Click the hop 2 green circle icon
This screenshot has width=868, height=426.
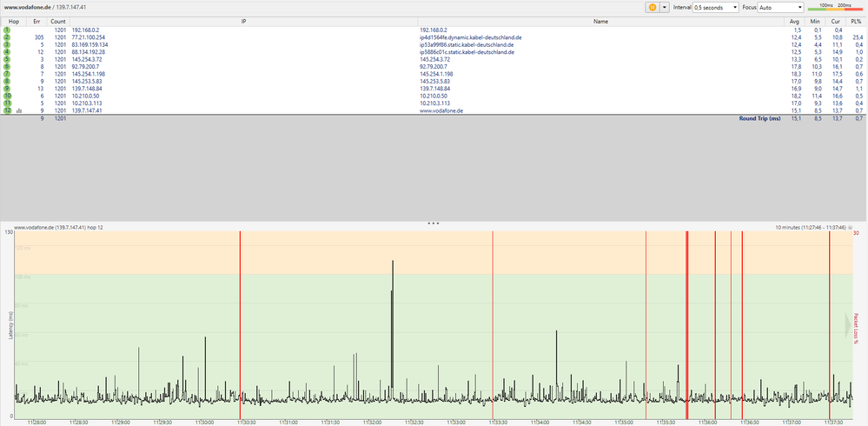point(7,37)
